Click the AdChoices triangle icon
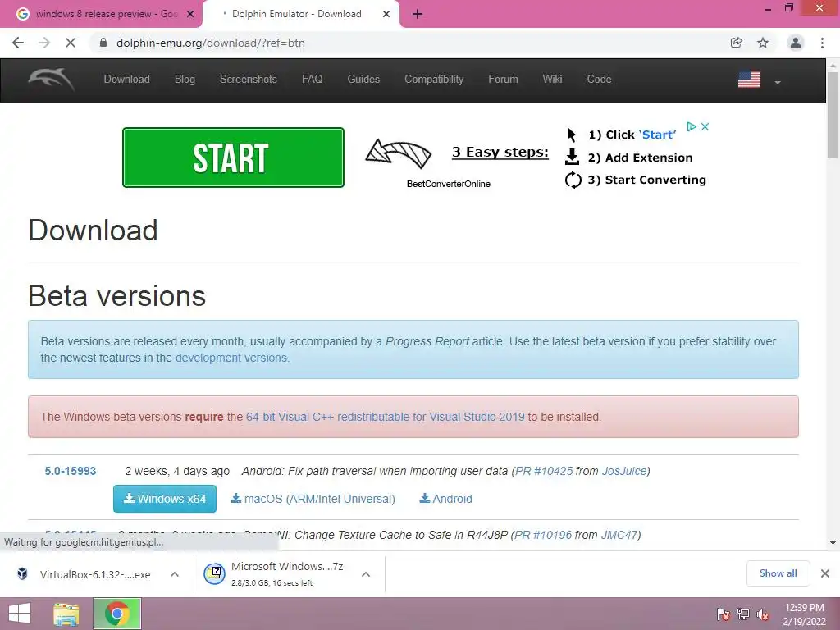Screen dimensions: 840x630 [692, 126]
